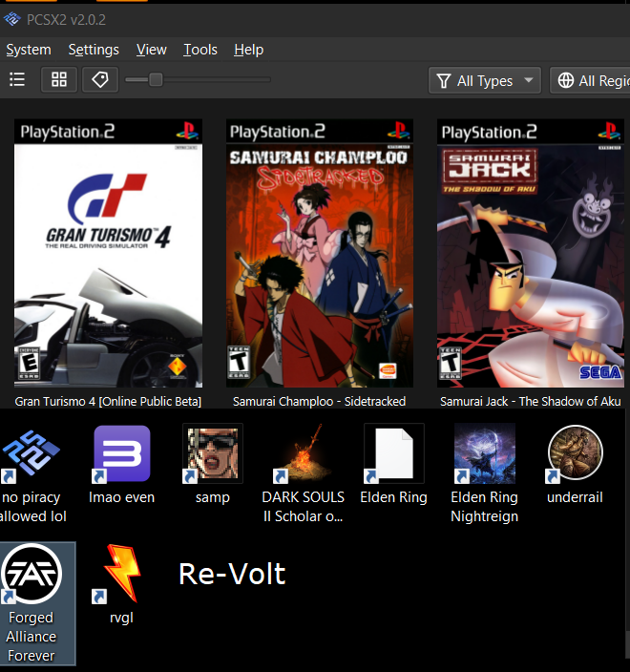Viewport: 630px width, 672px height.
Task: Select the samp desktop shortcut
Action: 213,465
